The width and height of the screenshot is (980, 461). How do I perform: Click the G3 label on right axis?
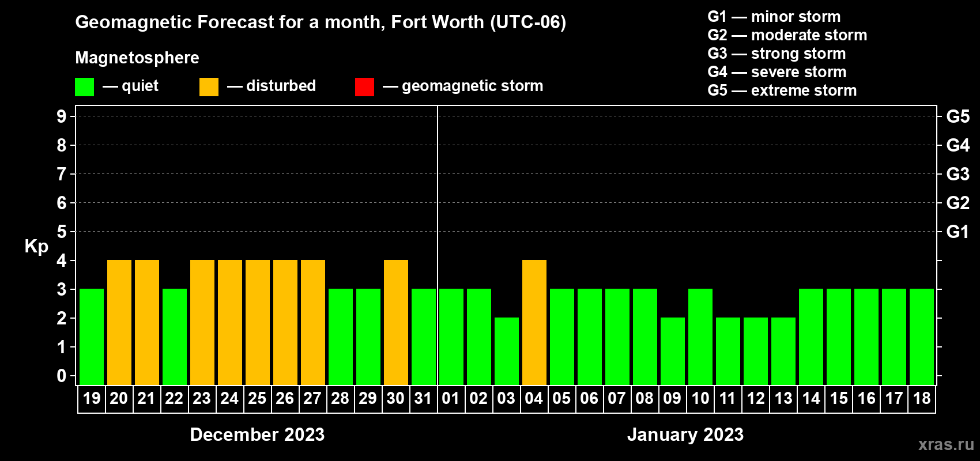958,174
